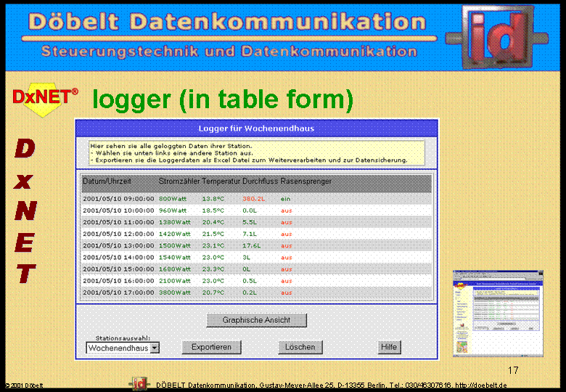The height and width of the screenshot is (392, 566).
Task: Open the Stationsauswahl dropdown arrow
Action: click(155, 348)
